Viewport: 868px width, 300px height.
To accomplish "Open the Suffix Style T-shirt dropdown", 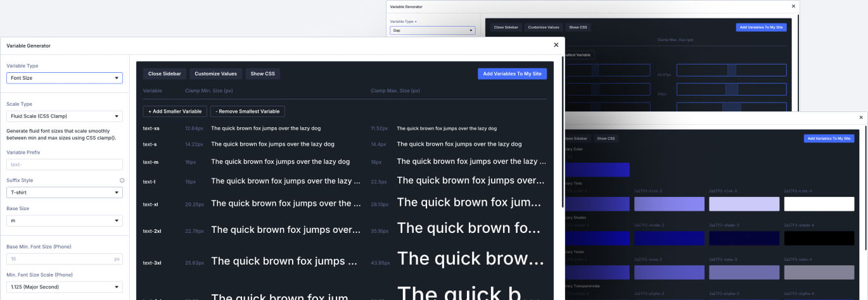I will coord(65,192).
